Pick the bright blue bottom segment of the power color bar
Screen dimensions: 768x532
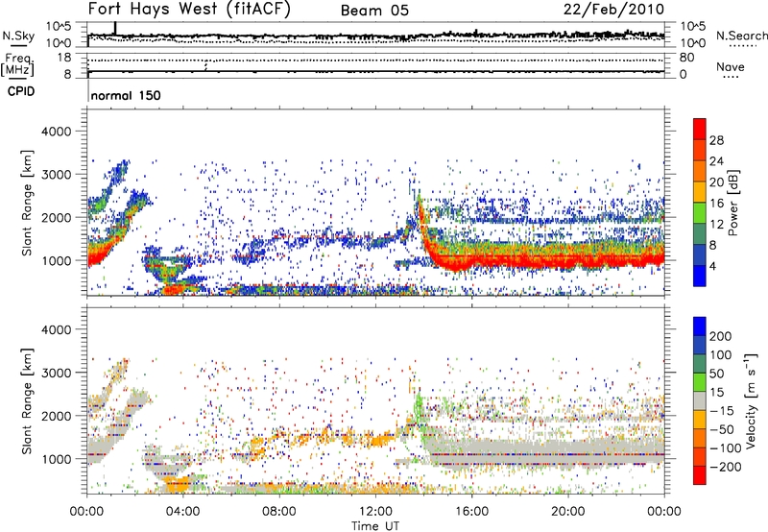[700, 277]
